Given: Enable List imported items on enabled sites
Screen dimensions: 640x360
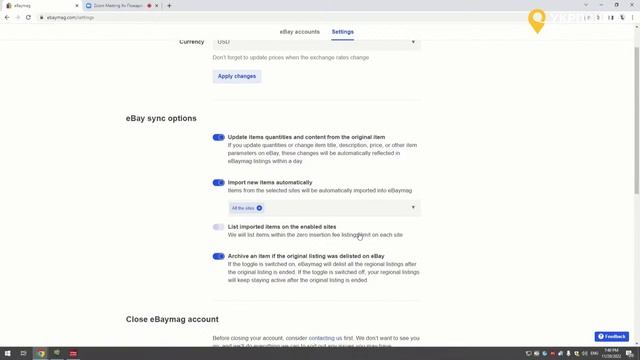Looking at the screenshot, I should pos(218,227).
